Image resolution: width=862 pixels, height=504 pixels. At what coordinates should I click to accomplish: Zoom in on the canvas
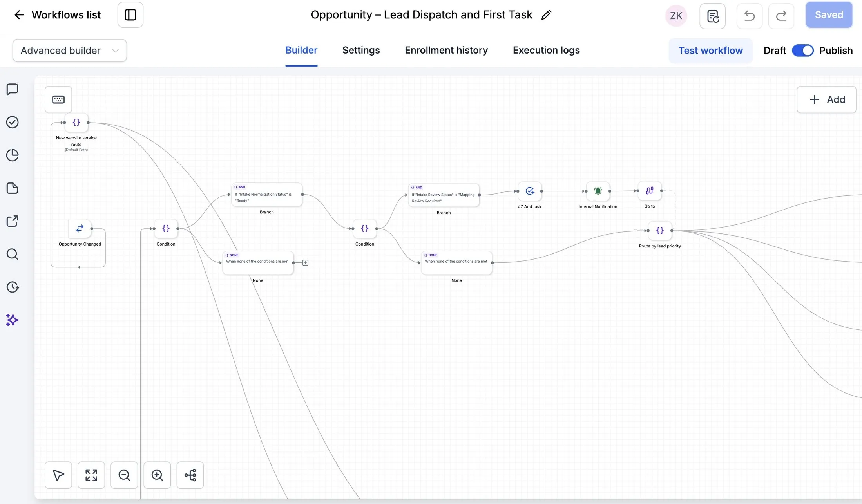pos(157,475)
